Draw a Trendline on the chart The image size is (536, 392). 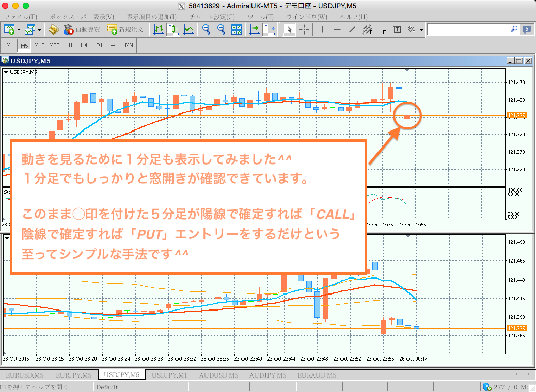[353, 29]
